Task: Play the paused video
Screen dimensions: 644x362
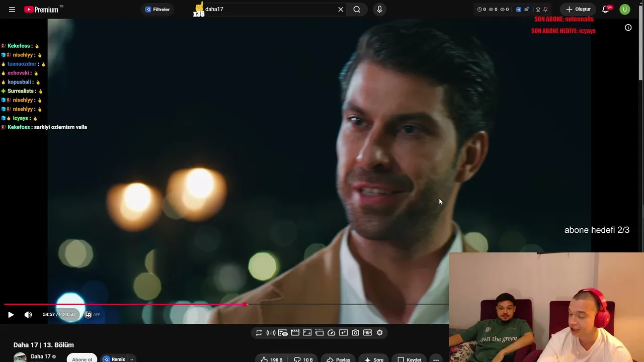Action: click(x=11, y=315)
